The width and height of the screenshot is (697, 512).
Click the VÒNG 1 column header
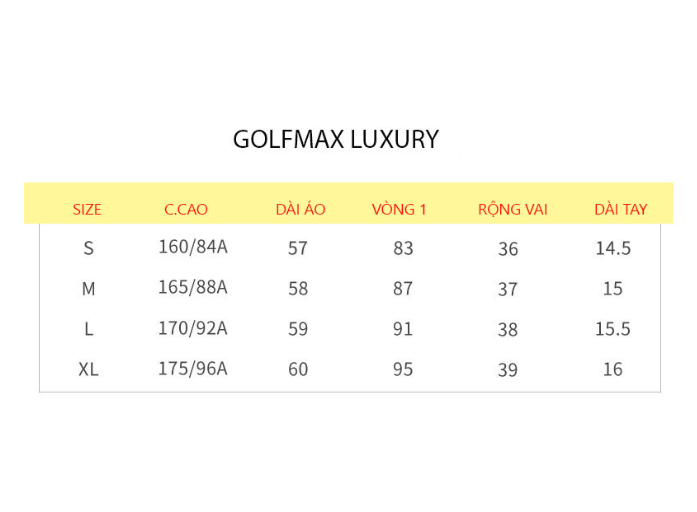tap(399, 208)
